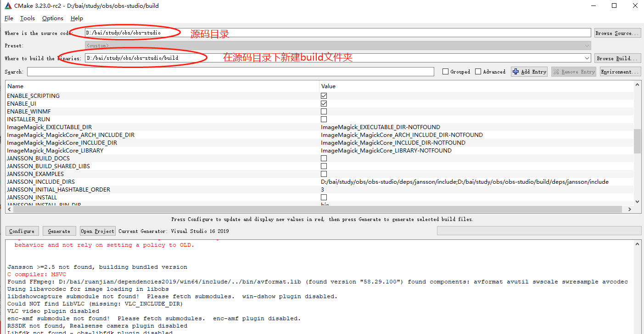The width and height of the screenshot is (644, 334).
Task: Click 'C compiler: MSVC' log line
Action: tap(37, 274)
